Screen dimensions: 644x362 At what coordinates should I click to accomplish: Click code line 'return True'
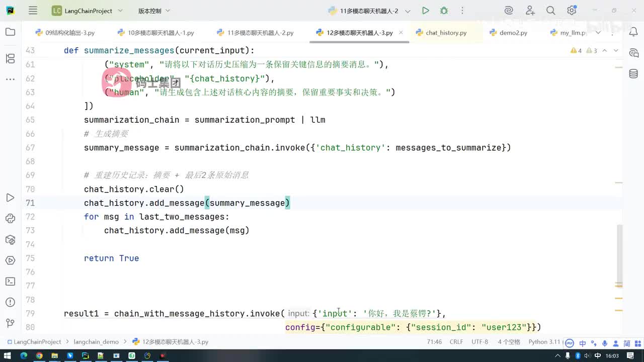click(111, 258)
